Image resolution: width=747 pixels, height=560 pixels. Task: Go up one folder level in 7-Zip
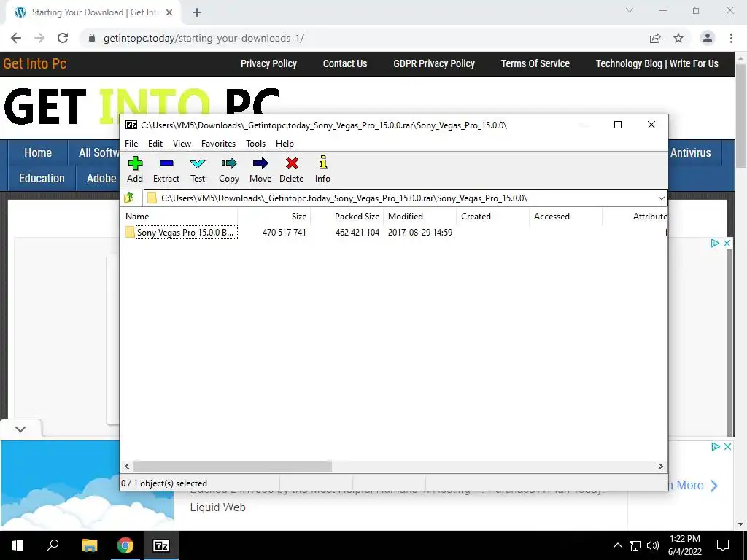point(129,198)
